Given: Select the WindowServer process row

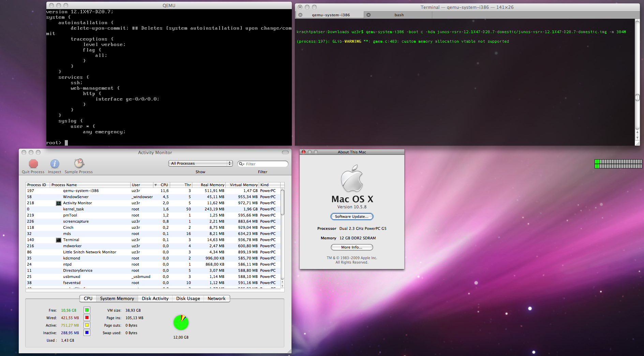Looking at the screenshot, I should coord(153,197).
